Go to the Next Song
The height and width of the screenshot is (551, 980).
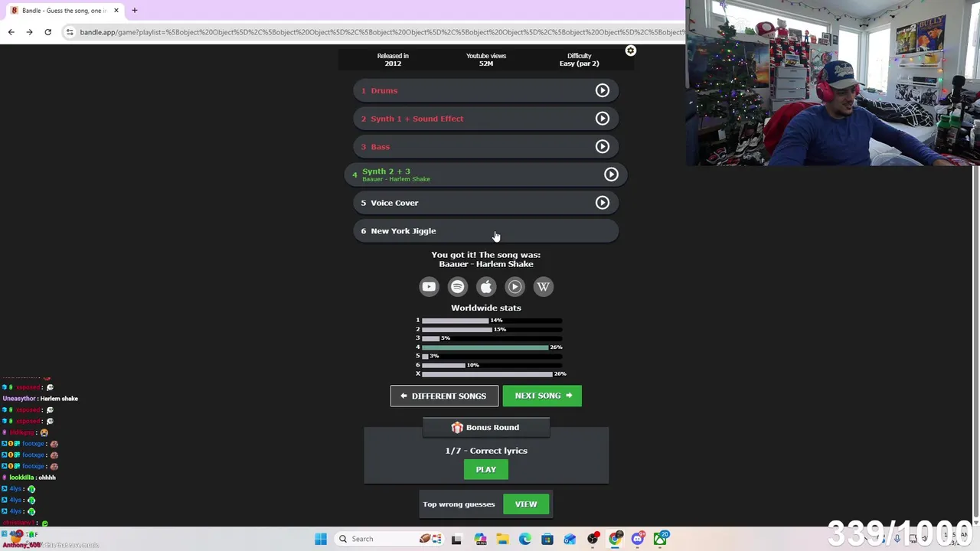(542, 396)
